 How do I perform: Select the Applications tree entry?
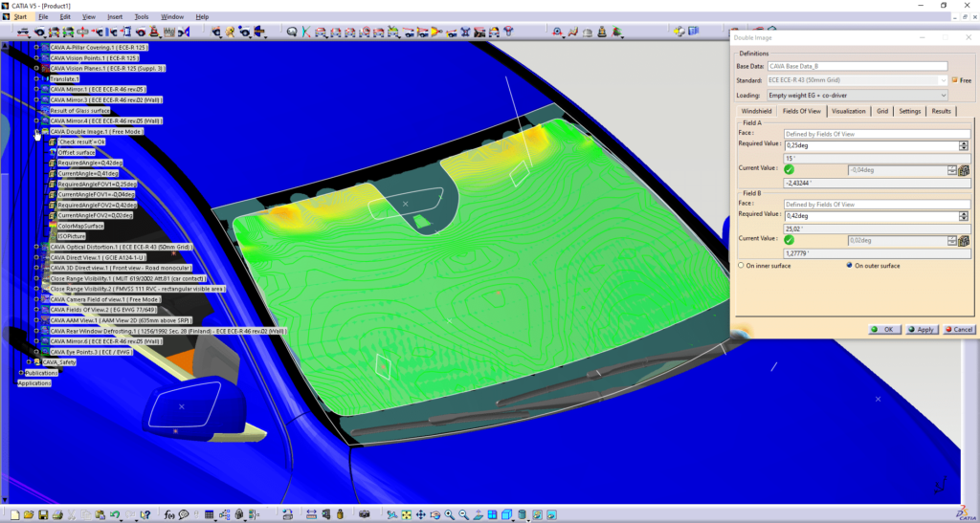34,383
